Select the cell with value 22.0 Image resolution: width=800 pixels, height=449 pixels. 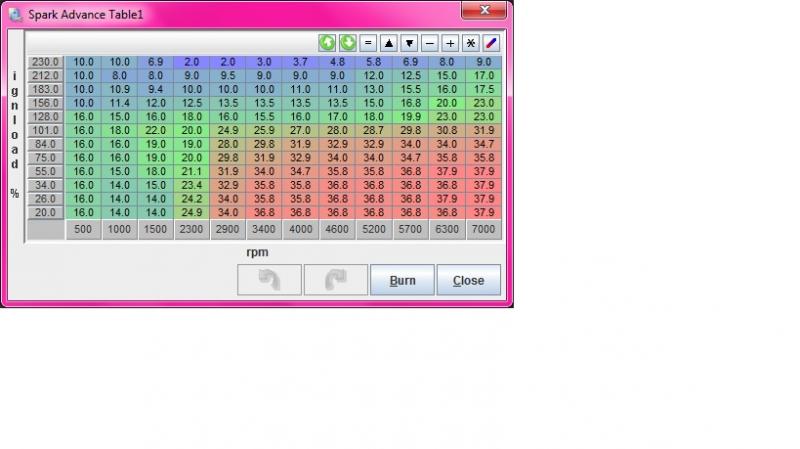click(x=156, y=131)
